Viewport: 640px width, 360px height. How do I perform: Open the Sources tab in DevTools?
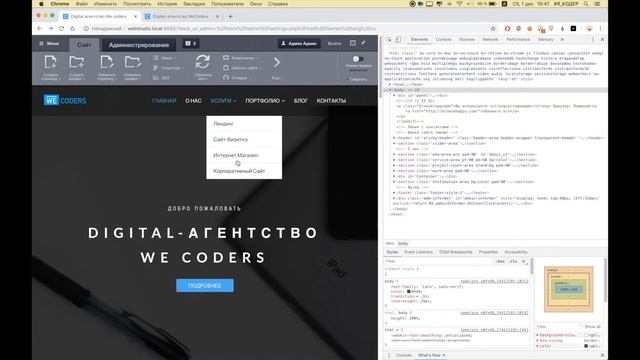point(467,40)
